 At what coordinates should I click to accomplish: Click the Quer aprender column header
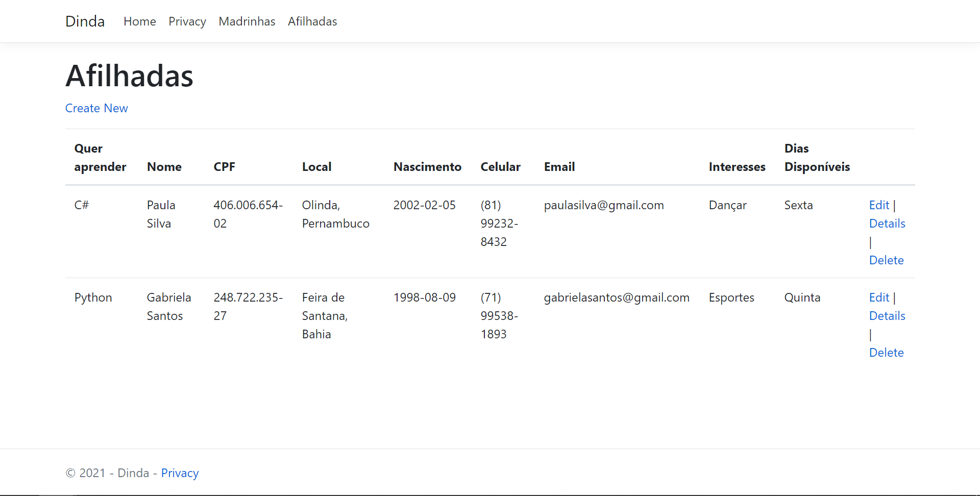(101, 158)
